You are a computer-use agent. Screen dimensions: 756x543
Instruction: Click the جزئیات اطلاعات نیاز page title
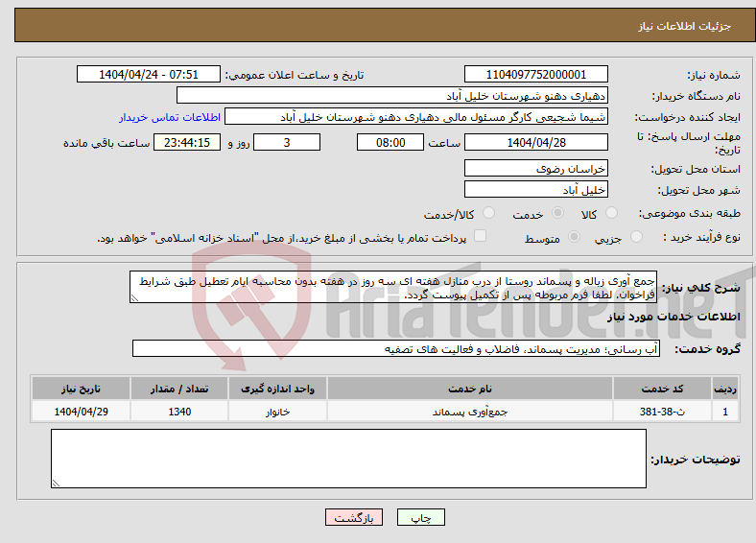coord(685,26)
